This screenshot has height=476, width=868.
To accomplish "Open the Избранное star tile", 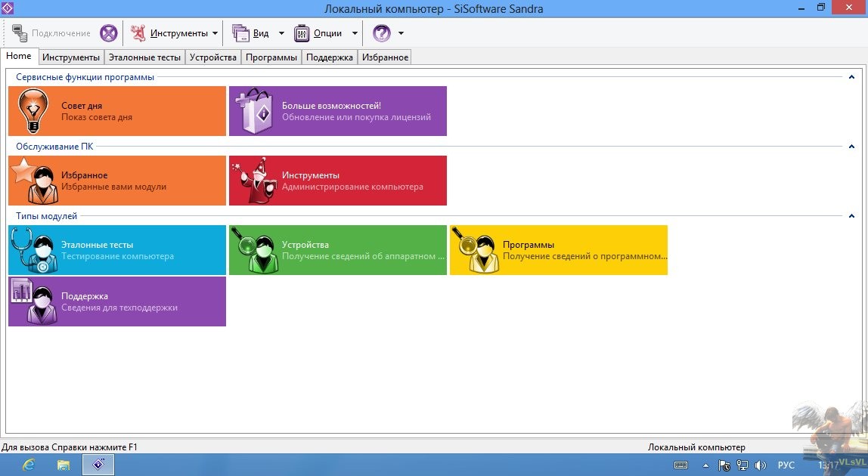I will click(x=117, y=181).
